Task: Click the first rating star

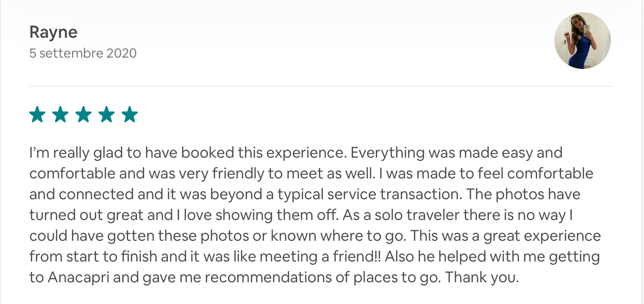Action: coord(37,115)
